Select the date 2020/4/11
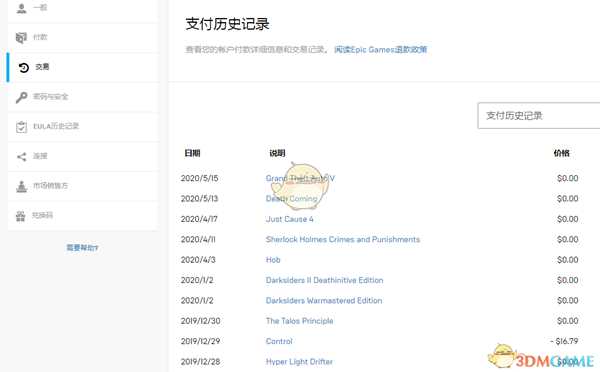This screenshot has width=600, height=372. 198,239
